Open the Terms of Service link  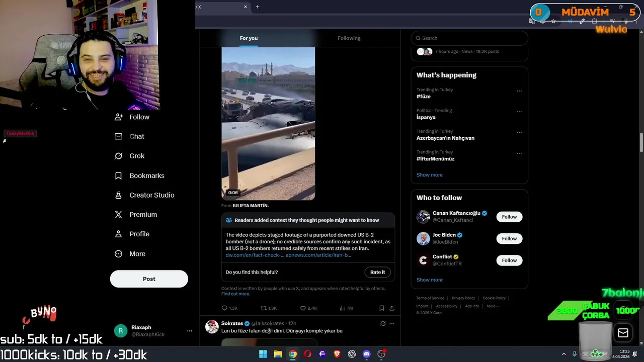pos(430,298)
